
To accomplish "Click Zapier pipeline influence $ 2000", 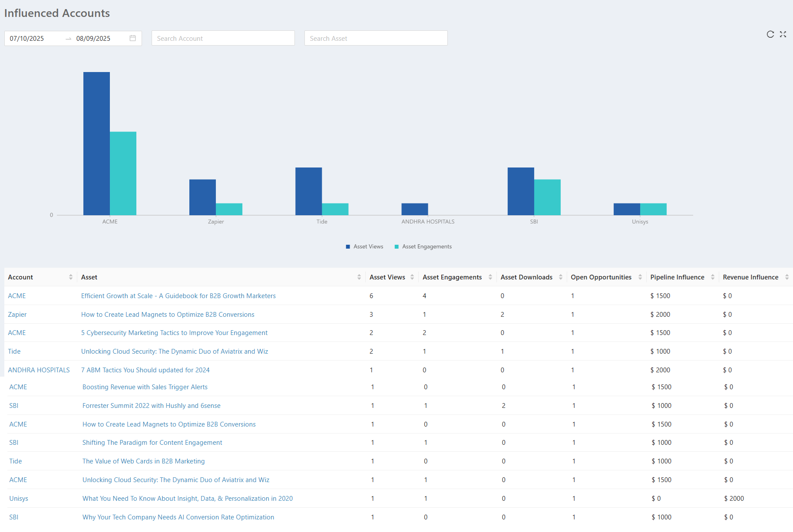I will [x=660, y=315].
